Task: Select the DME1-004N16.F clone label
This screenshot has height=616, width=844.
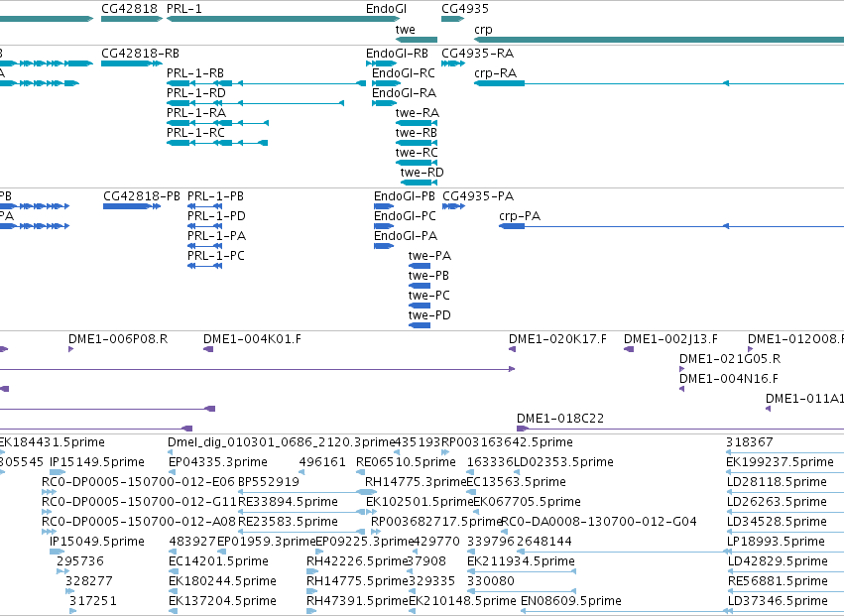Action: 729,380
